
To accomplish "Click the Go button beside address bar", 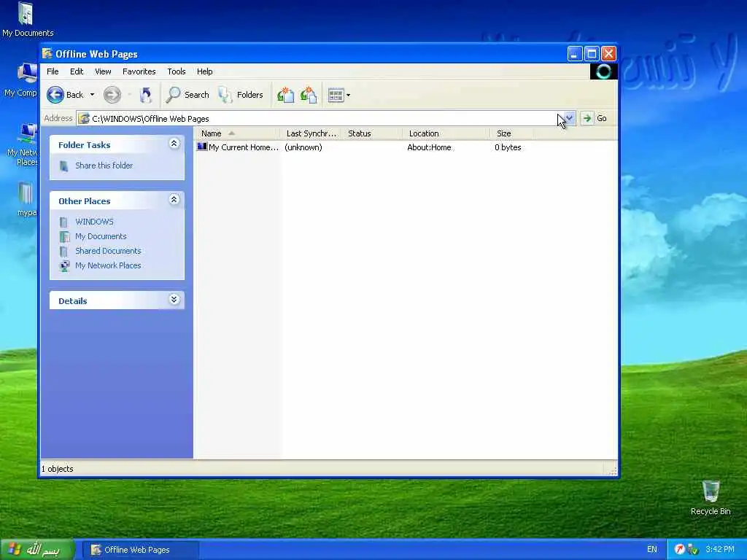I will (595, 118).
